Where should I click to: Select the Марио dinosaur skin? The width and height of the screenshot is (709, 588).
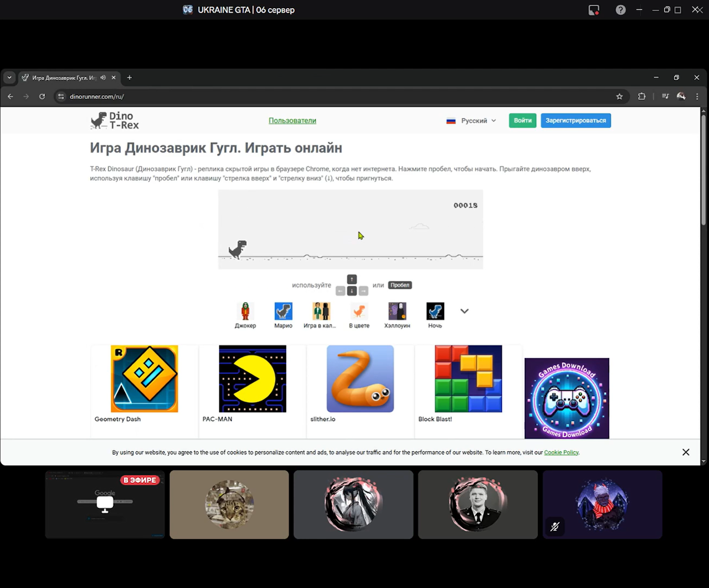284,311
